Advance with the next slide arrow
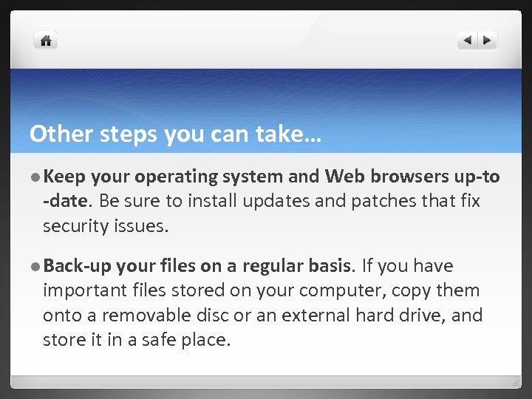 point(488,41)
